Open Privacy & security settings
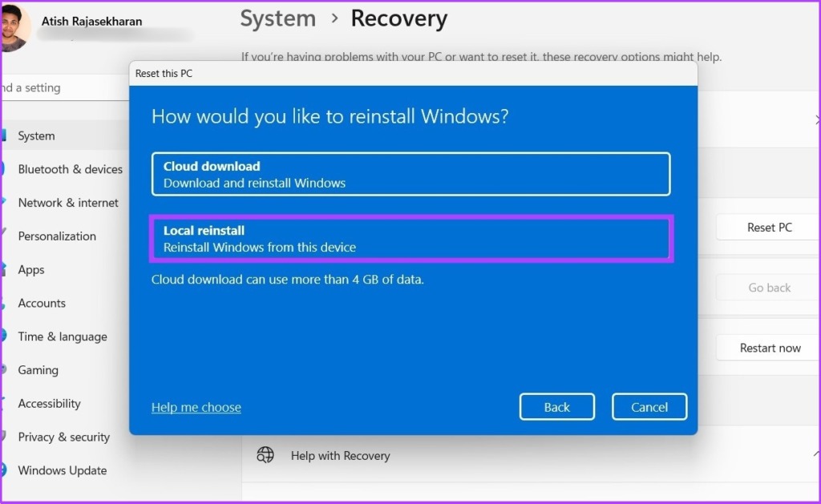821x504 pixels. point(66,437)
